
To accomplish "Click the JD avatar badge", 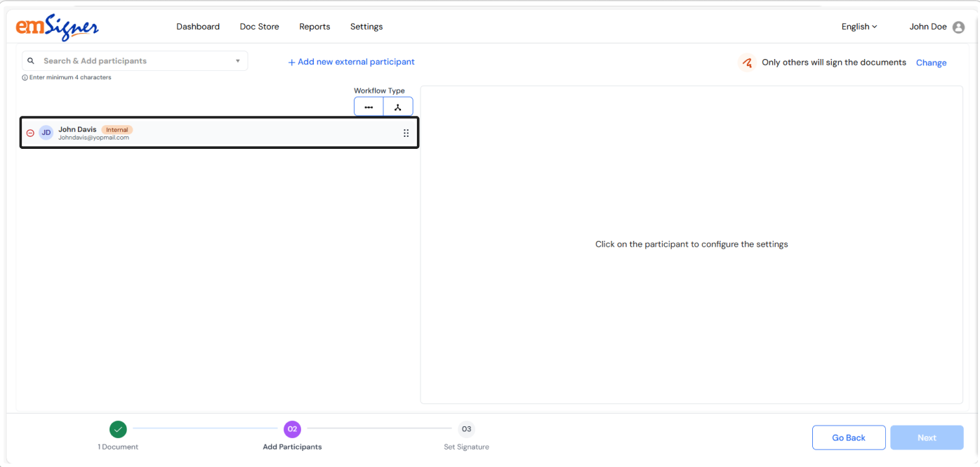I will [x=46, y=133].
